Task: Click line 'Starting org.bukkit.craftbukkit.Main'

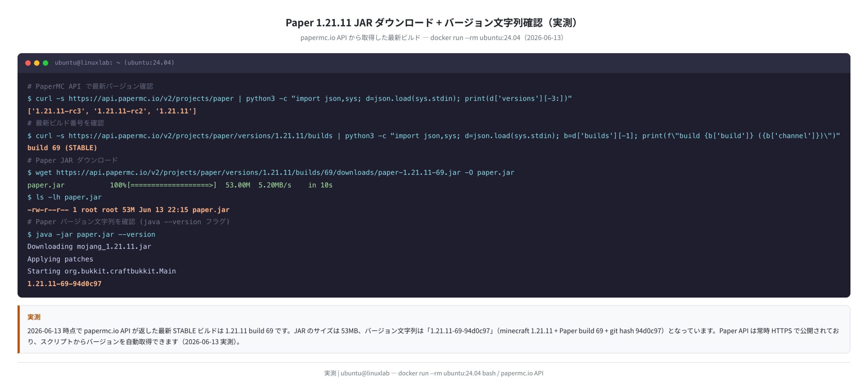Action: 101,271
